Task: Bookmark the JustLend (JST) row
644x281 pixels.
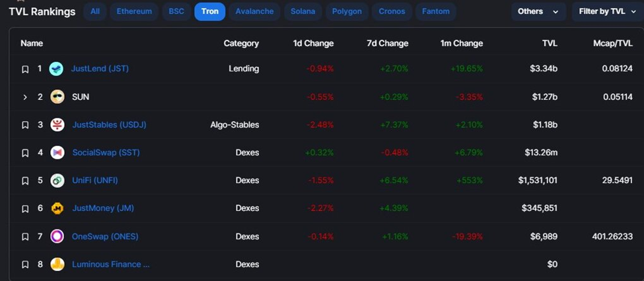Action: click(25, 69)
